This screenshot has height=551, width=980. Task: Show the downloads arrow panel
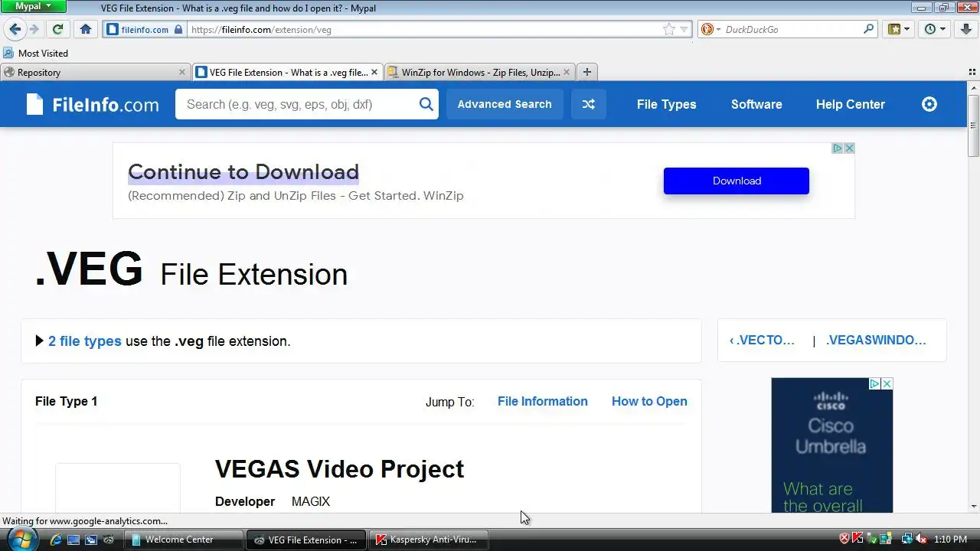pos(966,29)
